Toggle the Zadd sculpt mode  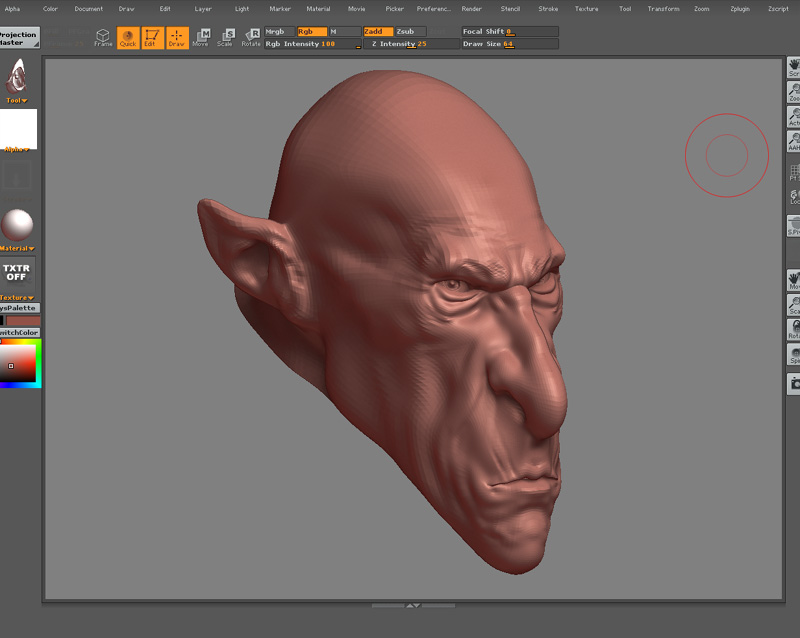[x=378, y=32]
